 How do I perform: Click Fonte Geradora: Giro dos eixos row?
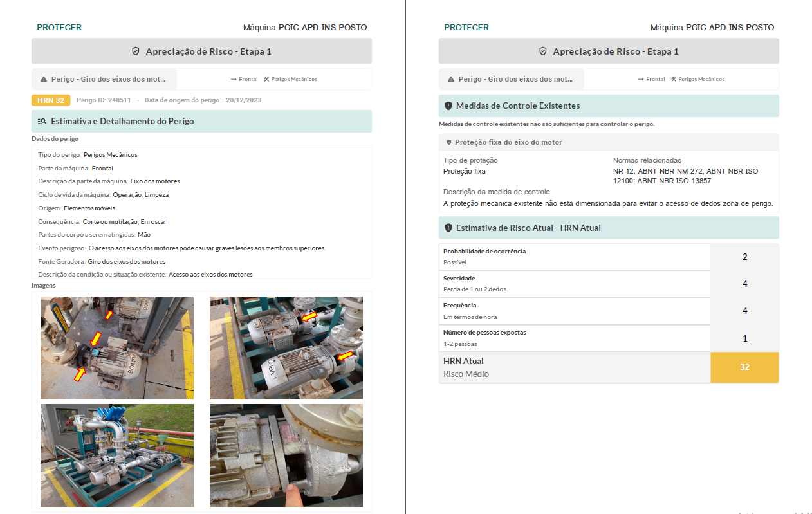click(x=102, y=262)
